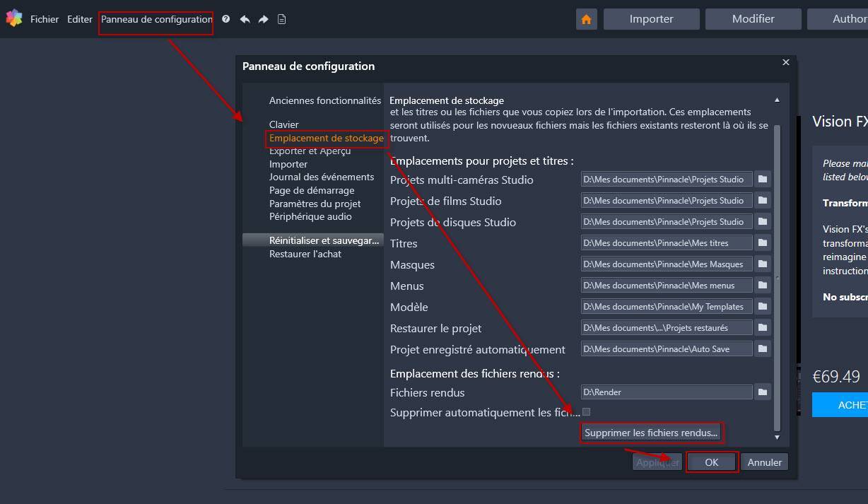Click the Mes Masques path field
868x504 pixels.
click(x=667, y=264)
